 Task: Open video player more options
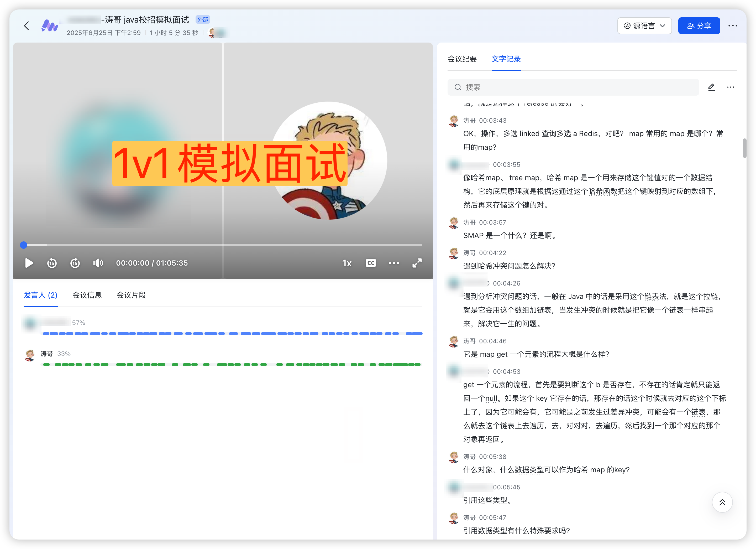394,263
